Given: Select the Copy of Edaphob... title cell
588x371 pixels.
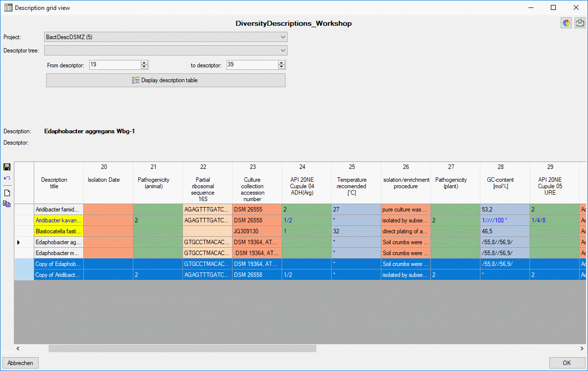Looking at the screenshot, I should pos(59,264).
